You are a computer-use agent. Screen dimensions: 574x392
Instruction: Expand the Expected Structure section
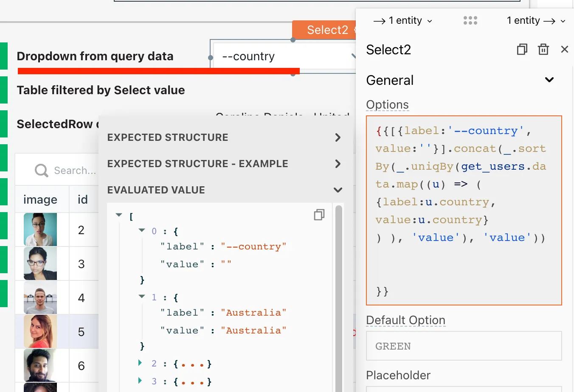click(338, 137)
